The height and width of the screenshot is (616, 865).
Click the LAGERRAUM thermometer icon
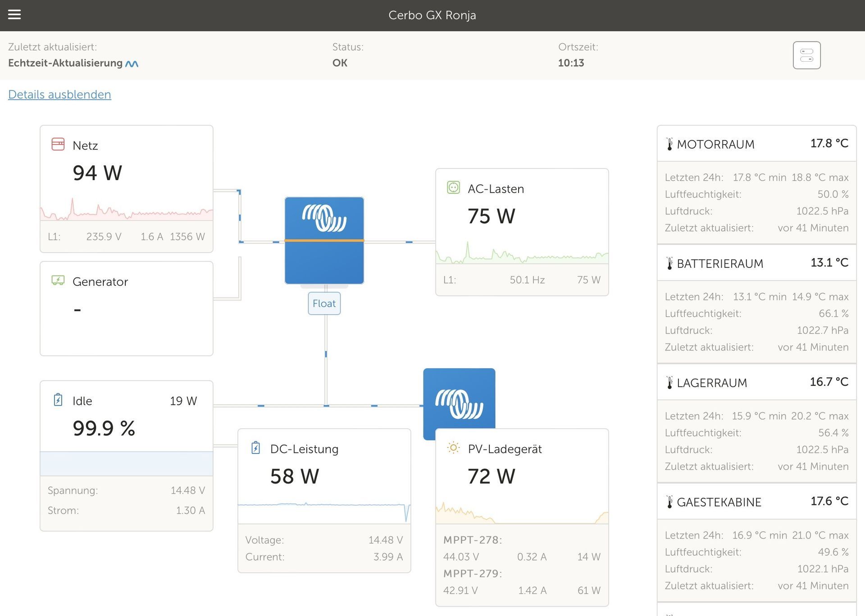tap(669, 383)
